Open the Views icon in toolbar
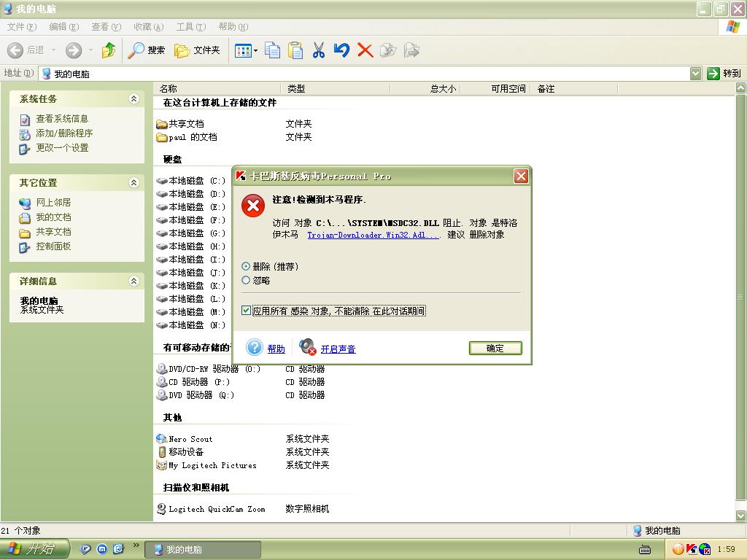The width and height of the screenshot is (747, 560). tap(244, 50)
